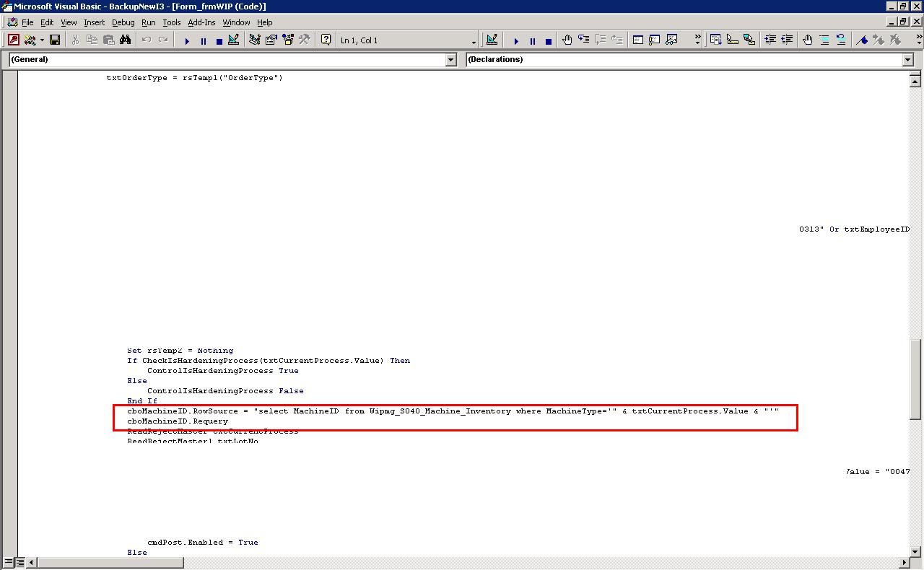Click the Step Out icon
Viewport: 924px width, 570px height.
point(617,40)
